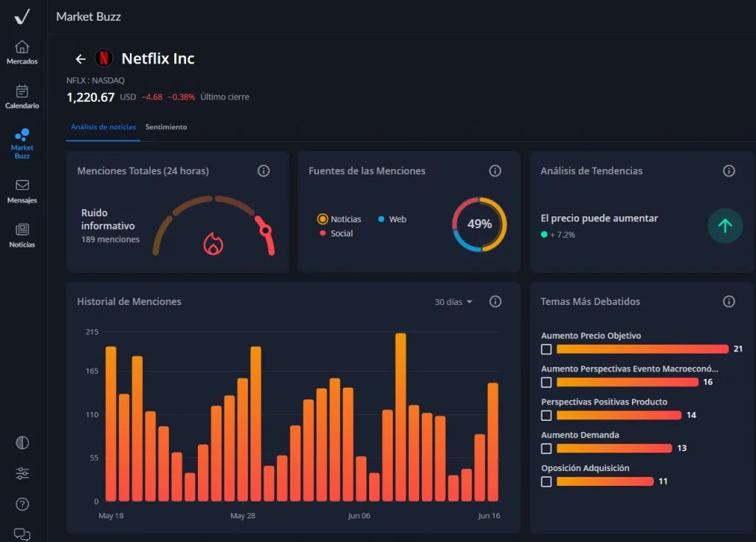This screenshot has width=756, height=542.
Task: Open Noticias in the sidebar
Action: [22, 236]
